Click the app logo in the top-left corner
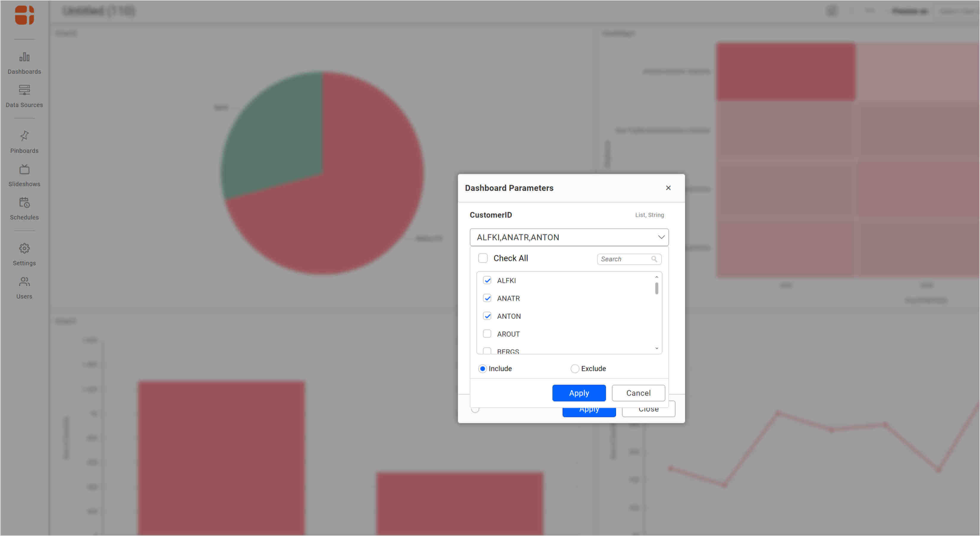Viewport: 980px width, 536px height. click(24, 15)
